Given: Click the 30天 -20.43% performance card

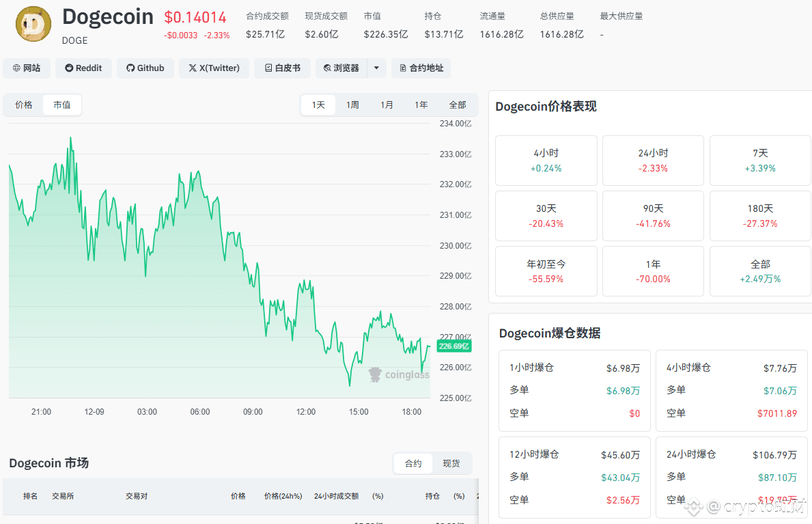Looking at the screenshot, I should pyautogui.click(x=546, y=216).
